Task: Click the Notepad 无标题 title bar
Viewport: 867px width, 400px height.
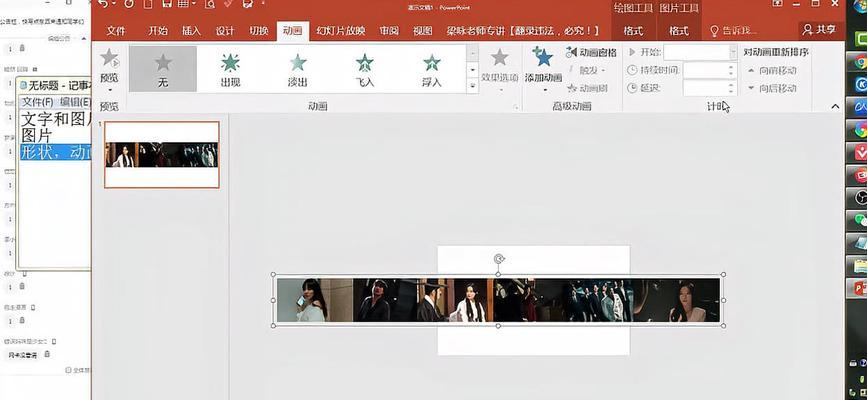Action: tap(54, 86)
